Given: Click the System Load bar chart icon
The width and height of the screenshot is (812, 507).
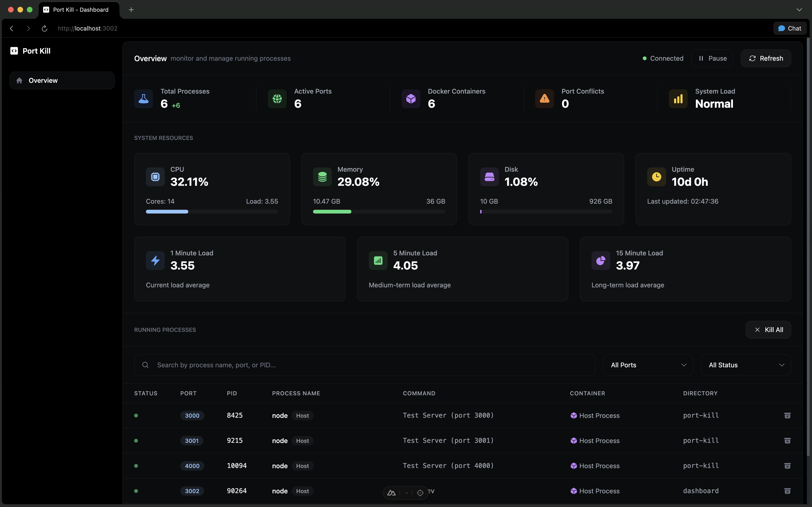Looking at the screenshot, I should [x=678, y=99].
